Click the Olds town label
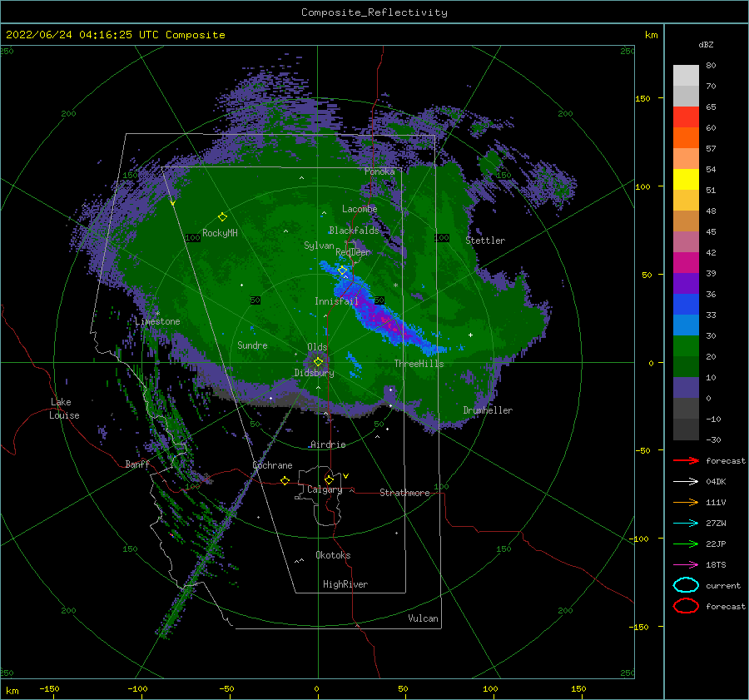Screen dimensions: 749x700 [x=317, y=347]
